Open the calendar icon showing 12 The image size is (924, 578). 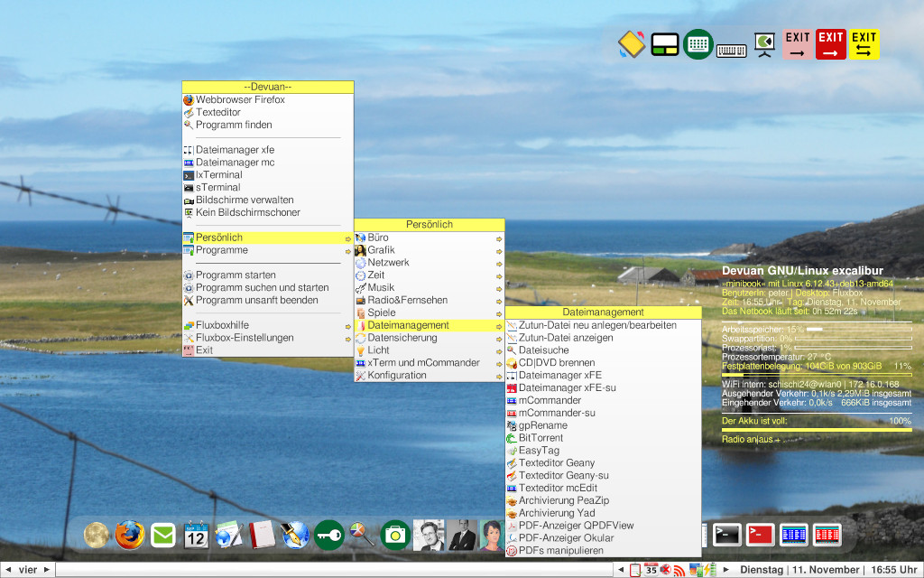(x=197, y=536)
